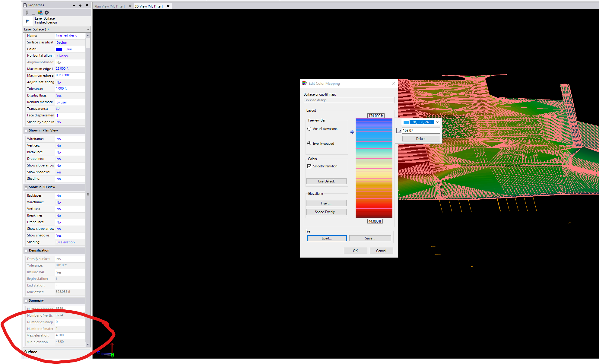Image resolution: width=599 pixels, height=364 pixels.
Task: Click the auto-hide pin on Properties panel
Action: point(80,5)
